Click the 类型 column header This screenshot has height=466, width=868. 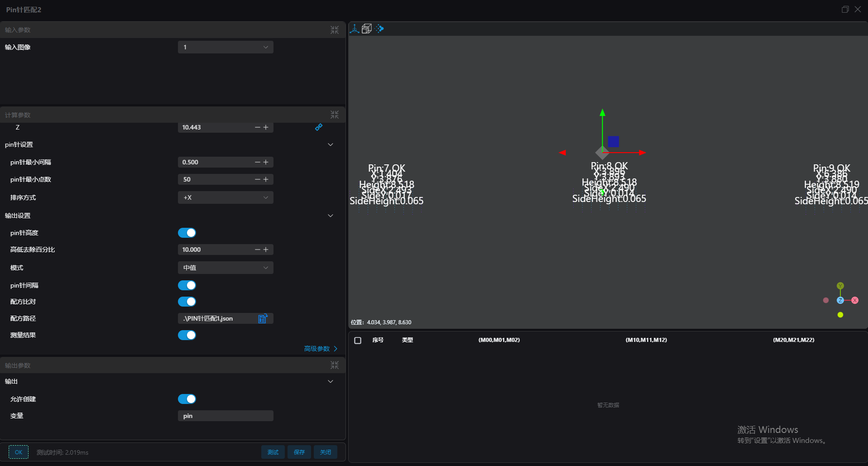pos(407,340)
